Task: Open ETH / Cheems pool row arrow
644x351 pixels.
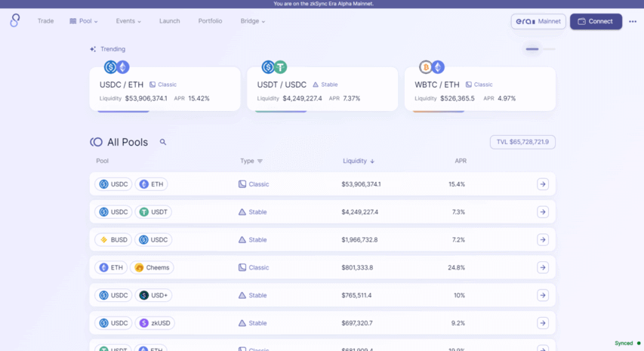Action: click(x=543, y=268)
